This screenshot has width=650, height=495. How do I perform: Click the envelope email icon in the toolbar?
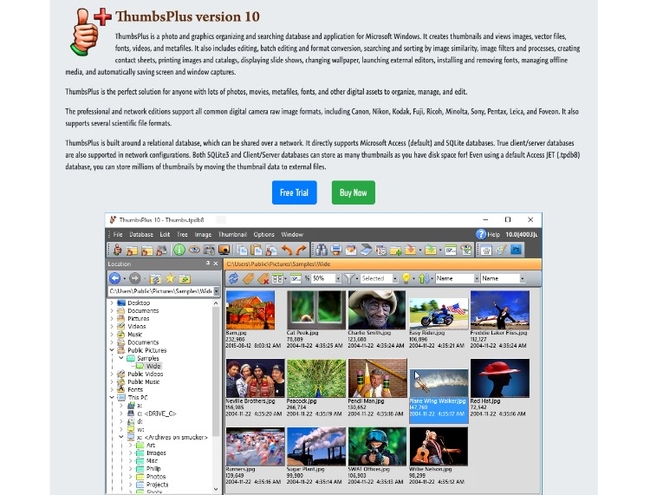click(351, 250)
